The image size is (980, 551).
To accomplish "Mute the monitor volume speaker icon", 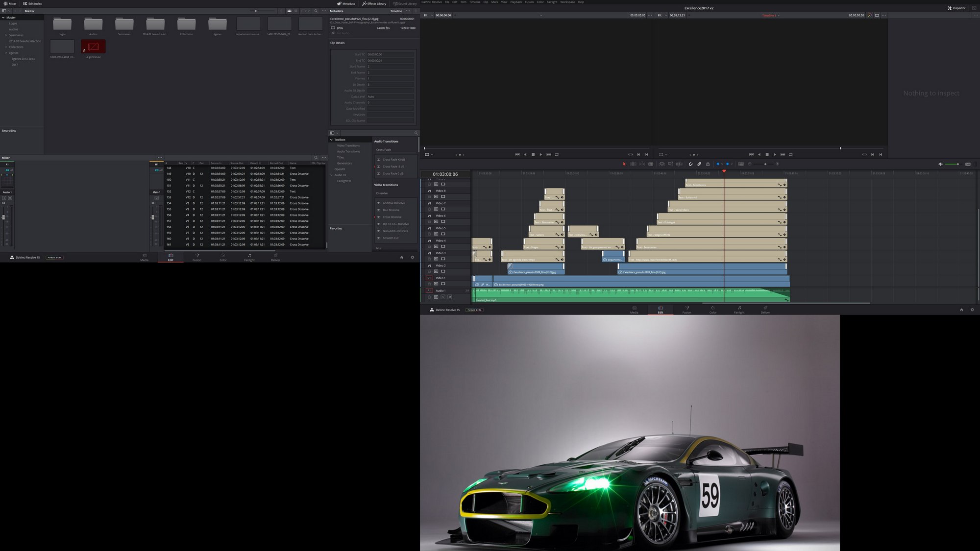I will [940, 164].
